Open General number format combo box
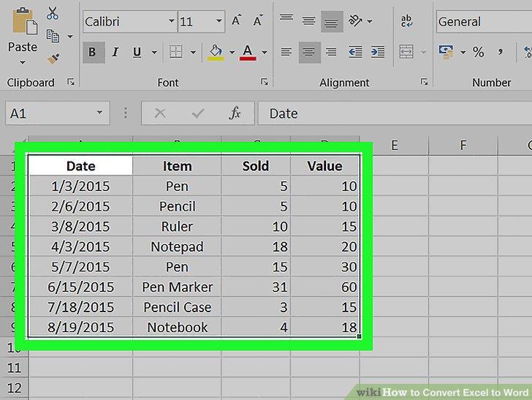 point(484,21)
